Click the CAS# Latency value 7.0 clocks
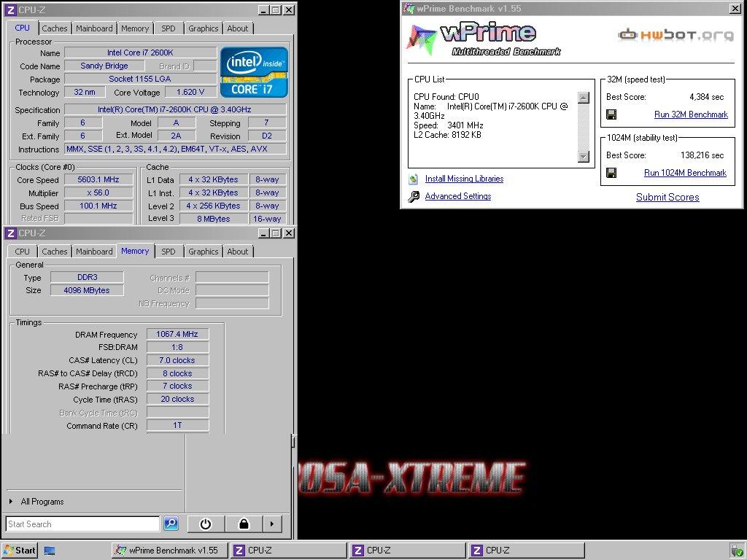 click(x=177, y=360)
